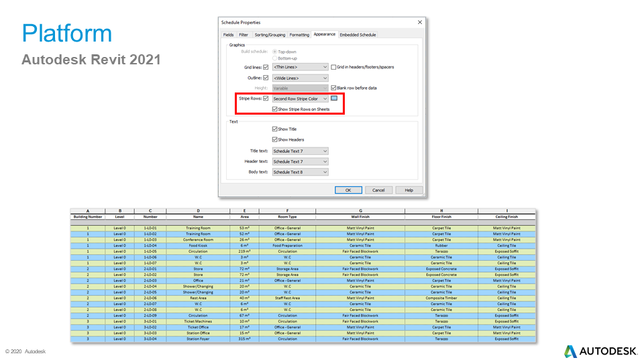Image resolution: width=644 pixels, height=362 pixels.
Task: Close the Schedule Properties dialog
Action: click(x=420, y=23)
